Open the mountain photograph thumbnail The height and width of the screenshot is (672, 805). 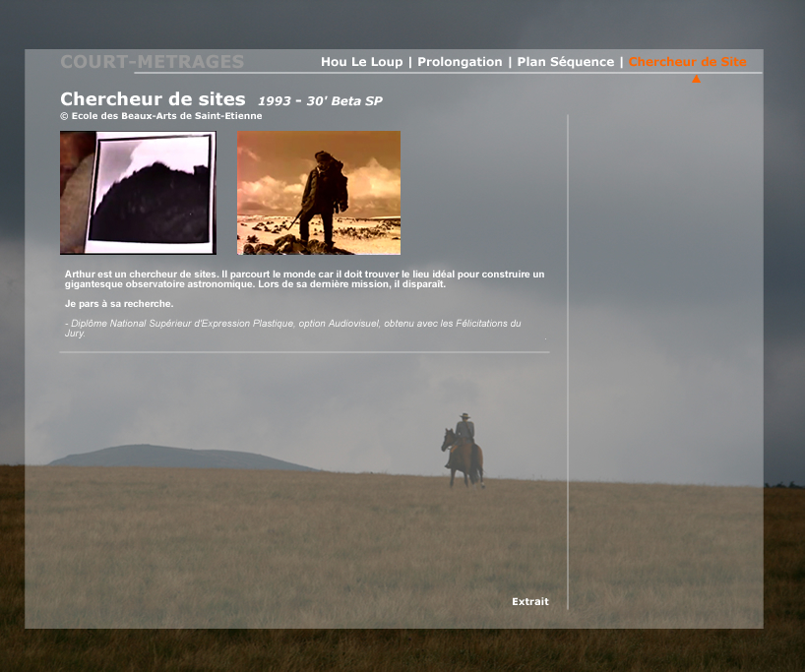pyautogui.click(x=138, y=193)
